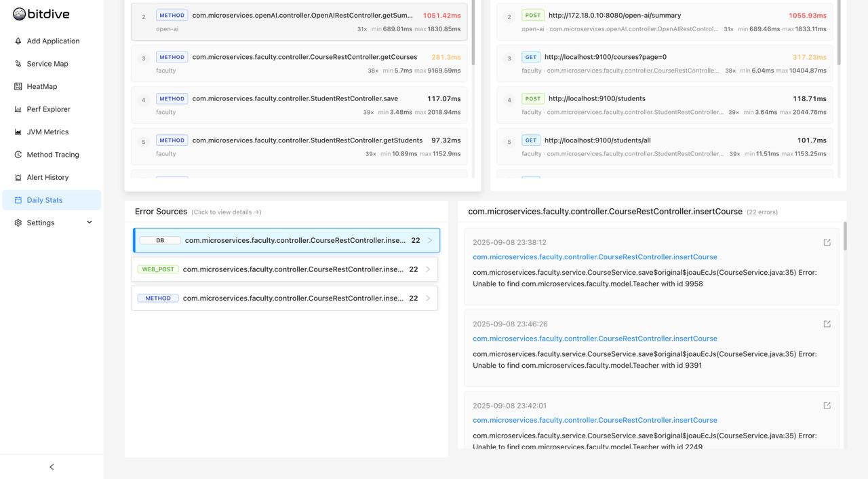Image resolution: width=868 pixels, height=479 pixels.
Task: Open the METHOD error source chevron
Action: coord(427,298)
